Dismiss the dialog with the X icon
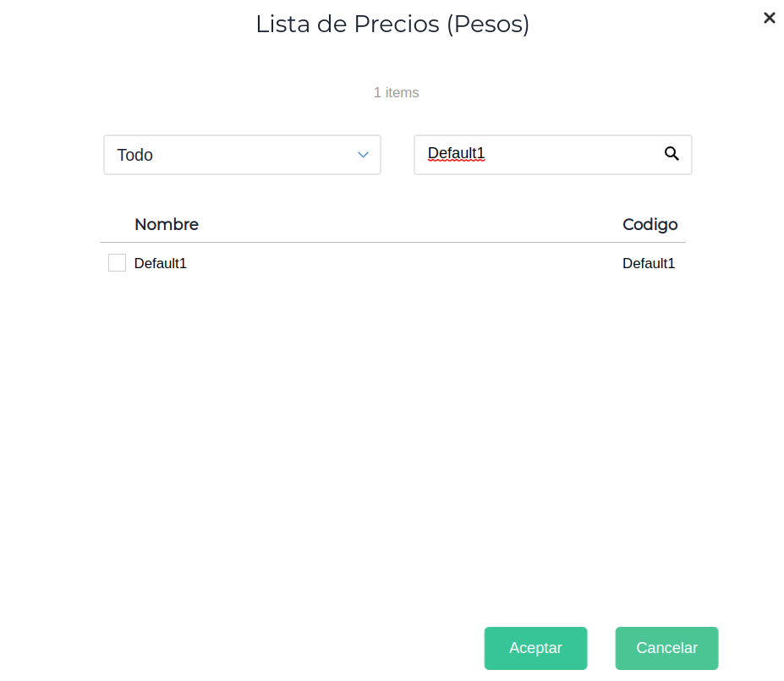Screen dimensions: 784x681 [769, 18]
